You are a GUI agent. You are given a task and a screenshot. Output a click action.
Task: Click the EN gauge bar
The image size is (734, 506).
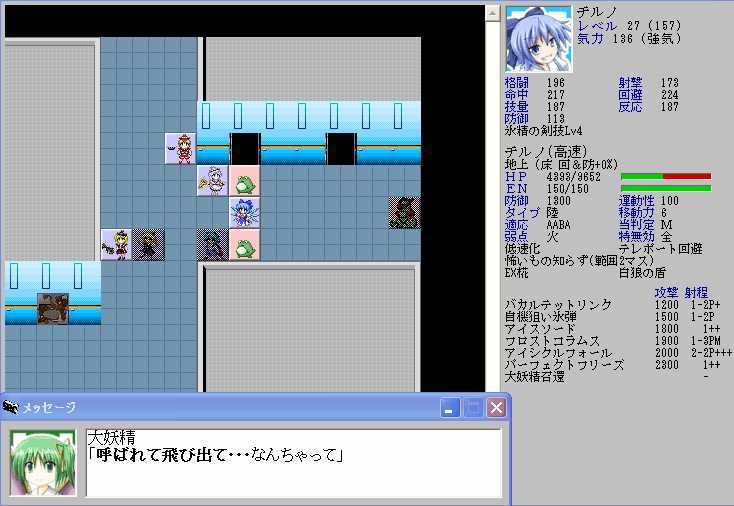666,188
